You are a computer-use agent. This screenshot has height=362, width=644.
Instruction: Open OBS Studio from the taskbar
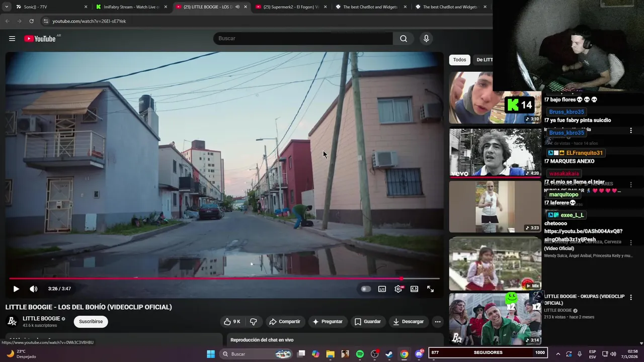375,354
